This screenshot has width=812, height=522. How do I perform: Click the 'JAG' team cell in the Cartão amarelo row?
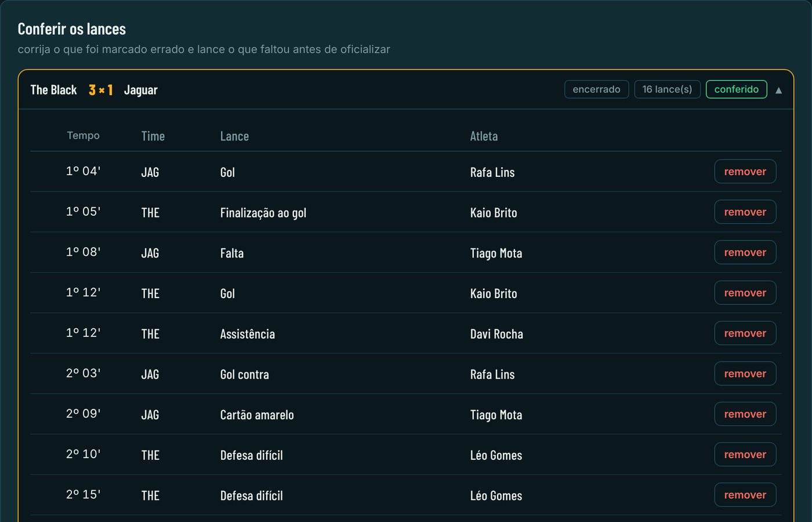pos(150,415)
